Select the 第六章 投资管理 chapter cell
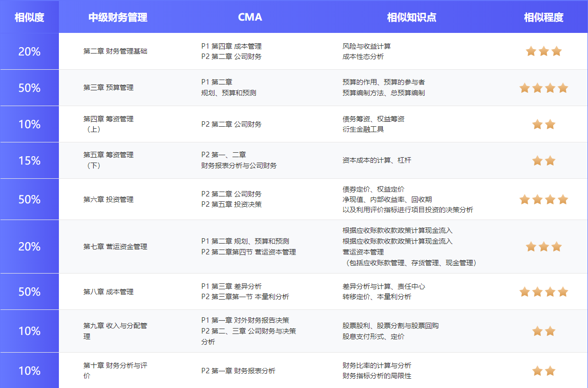Screen dimensions: 588x388 [x=108, y=199]
